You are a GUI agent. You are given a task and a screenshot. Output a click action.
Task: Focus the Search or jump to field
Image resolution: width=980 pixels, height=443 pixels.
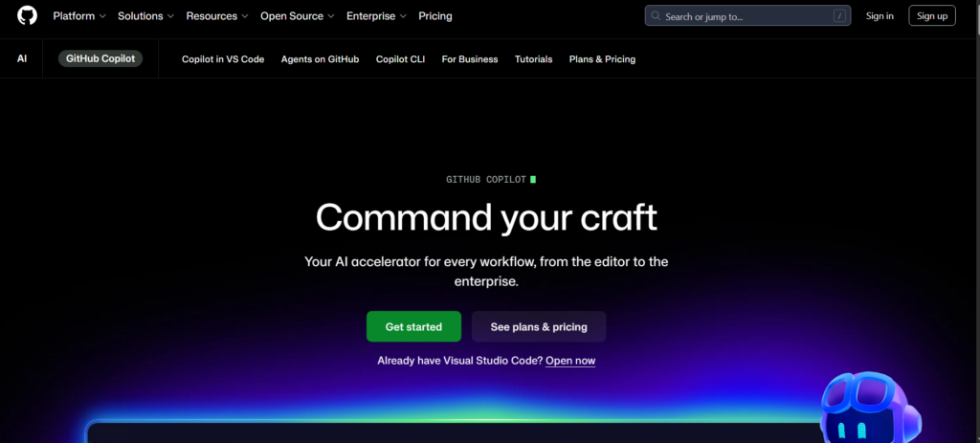[737, 16]
